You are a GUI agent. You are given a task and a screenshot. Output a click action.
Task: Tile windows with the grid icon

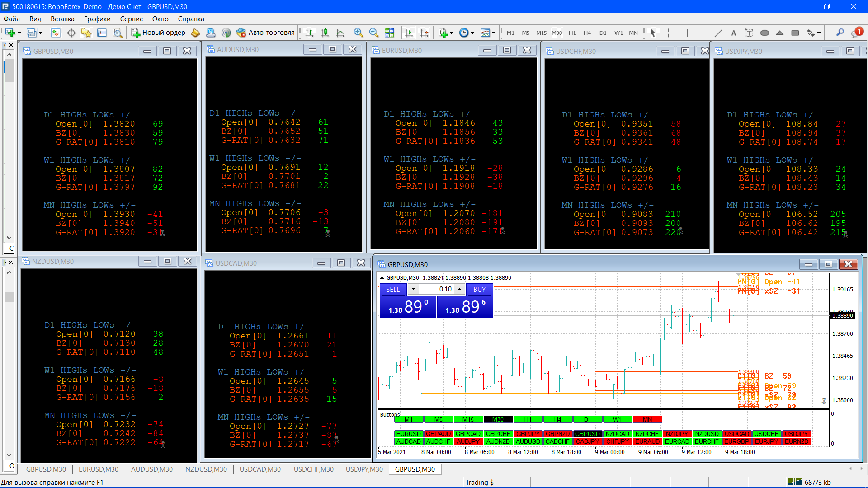pyautogui.click(x=389, y=33)
